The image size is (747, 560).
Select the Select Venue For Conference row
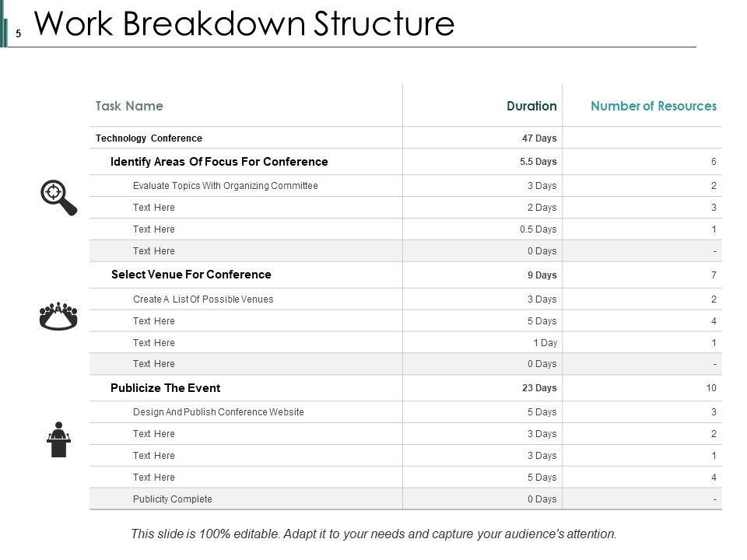click(191, 275)
